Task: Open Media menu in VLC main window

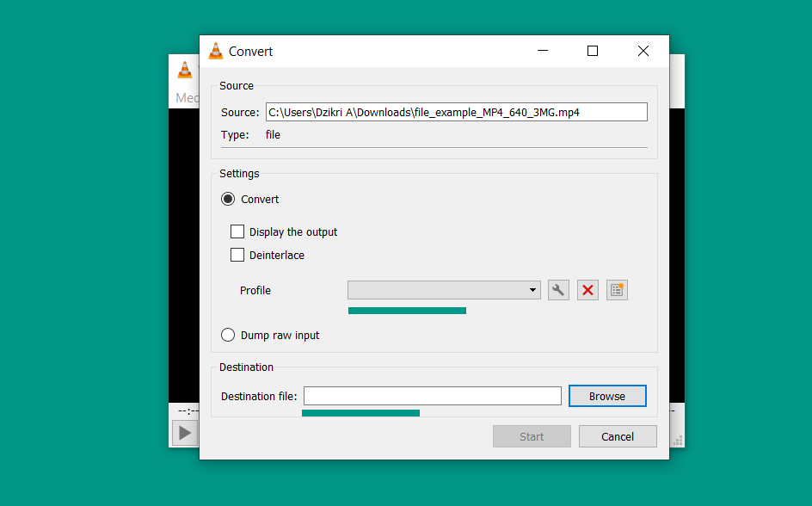Action: click(187, 98)
